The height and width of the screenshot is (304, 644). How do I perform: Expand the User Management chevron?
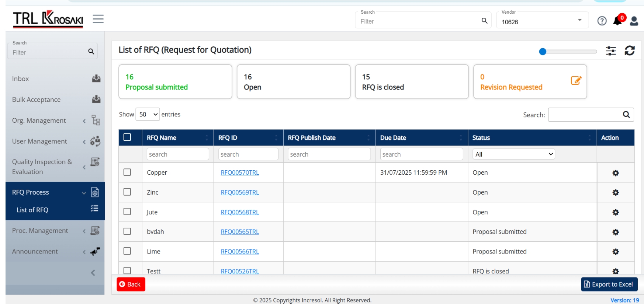(84, 141)
